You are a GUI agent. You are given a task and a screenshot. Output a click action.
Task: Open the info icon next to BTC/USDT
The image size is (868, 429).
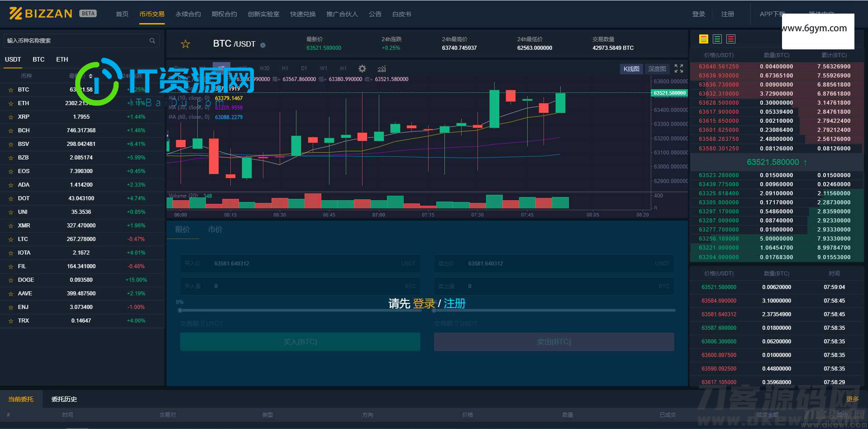(263, 45)
